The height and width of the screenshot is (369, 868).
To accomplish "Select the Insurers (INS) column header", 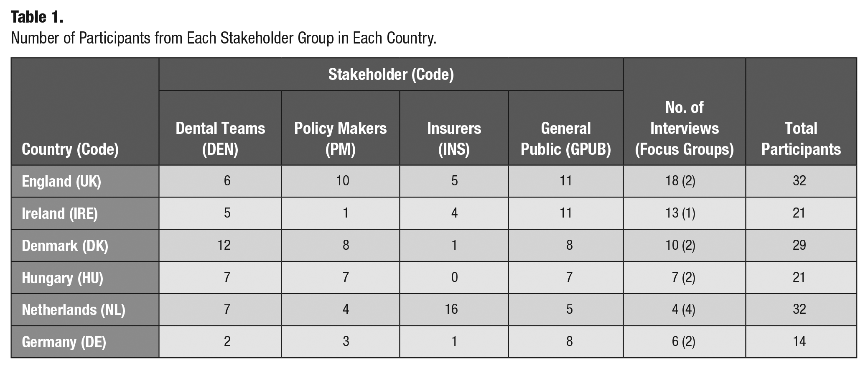I will (454, 128).
